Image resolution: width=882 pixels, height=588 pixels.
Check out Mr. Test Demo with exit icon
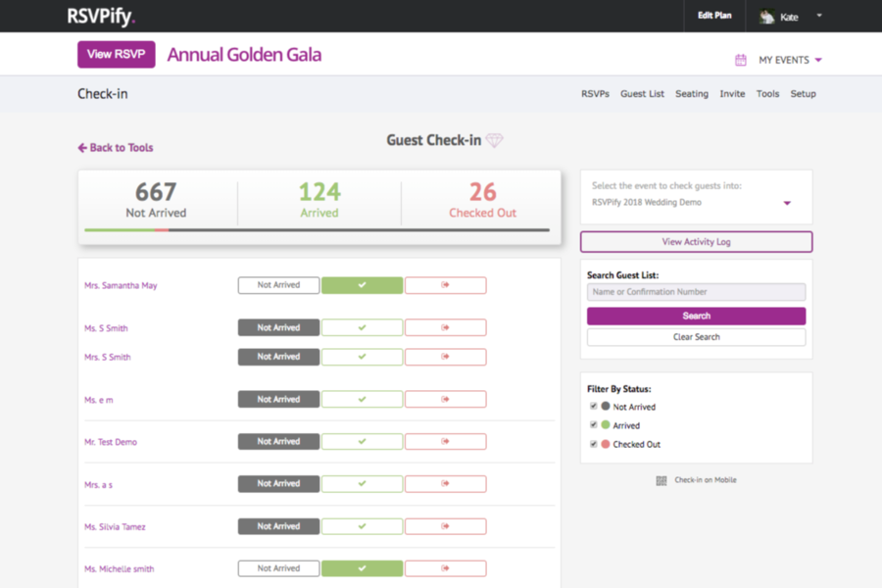pyautogui.click(x=446, y=442)
